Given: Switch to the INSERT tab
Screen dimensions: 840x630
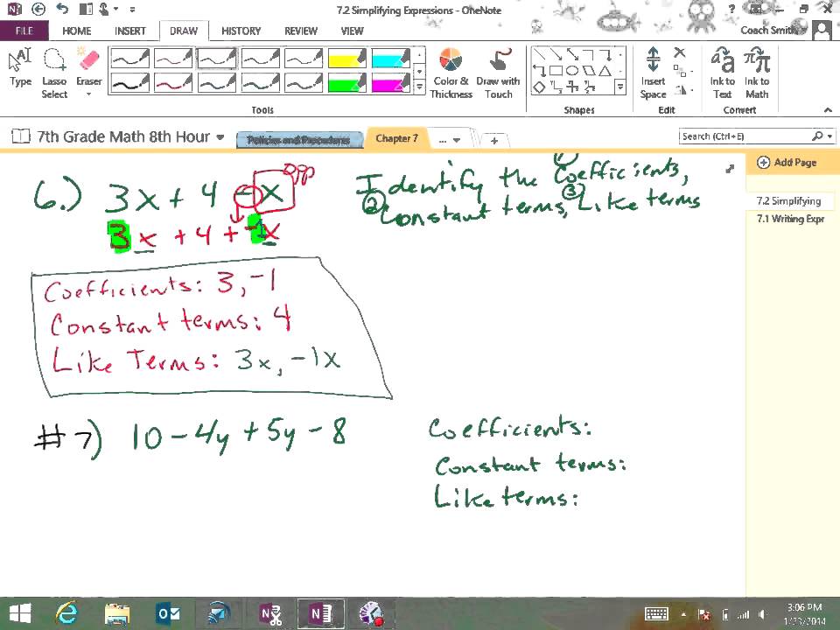Looking at the screenshot, I should point(130,31).
